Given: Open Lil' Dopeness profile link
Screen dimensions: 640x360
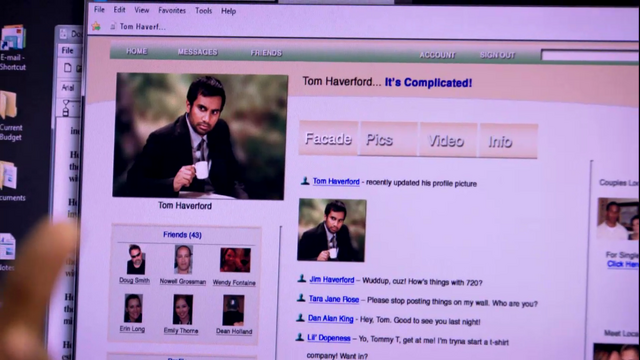Looking at the screenshot, I should [329, 338].
